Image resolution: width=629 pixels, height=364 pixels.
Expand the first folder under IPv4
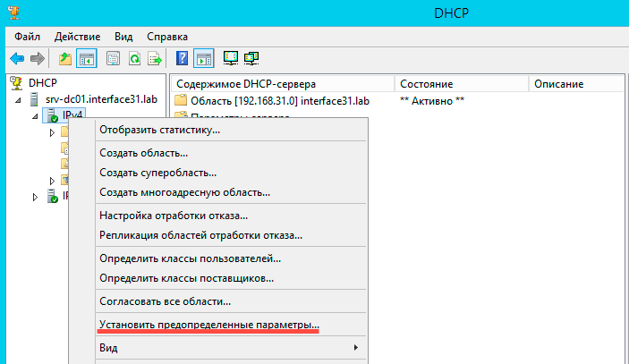(x=52, y=132)
